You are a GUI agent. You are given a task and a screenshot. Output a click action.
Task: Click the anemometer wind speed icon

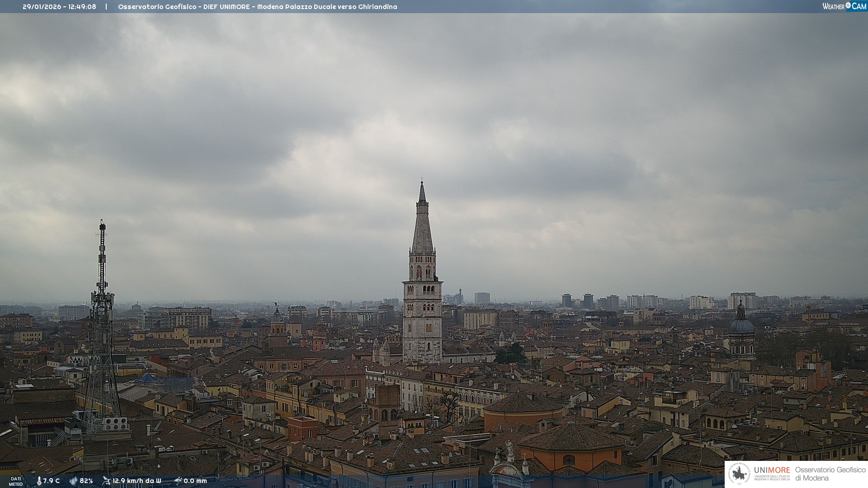(106, 481)
